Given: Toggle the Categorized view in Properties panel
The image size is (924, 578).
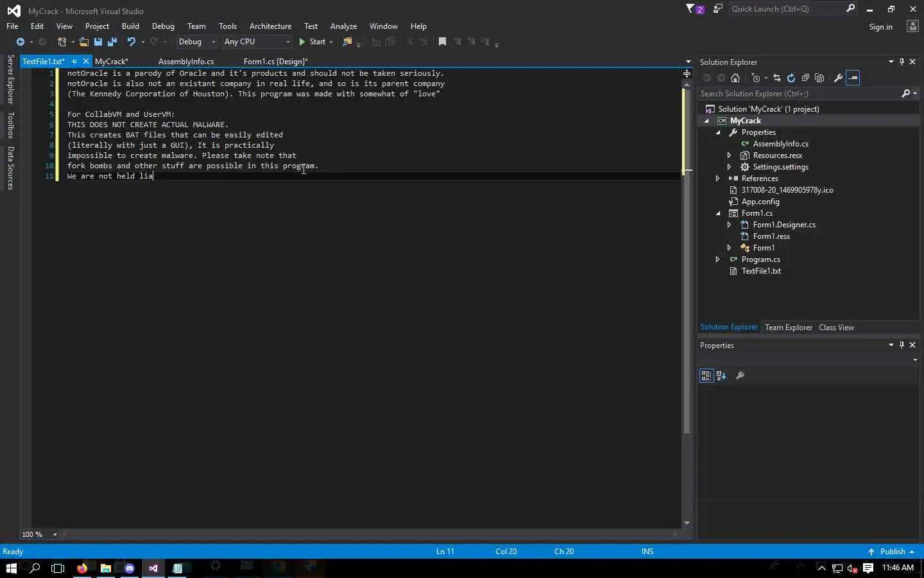Looking at the screenshot, I should pos(706,376).
